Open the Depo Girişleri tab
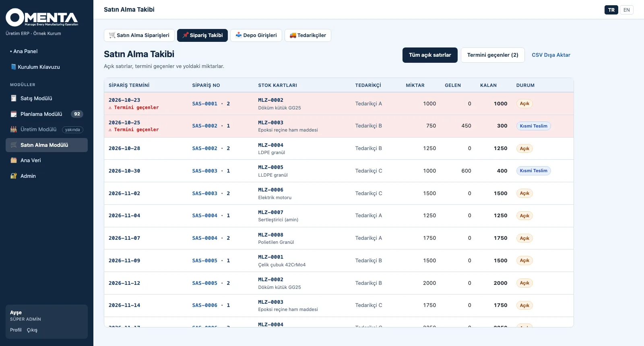This screenshot has width=644, height=346. [x=256, y=35]
